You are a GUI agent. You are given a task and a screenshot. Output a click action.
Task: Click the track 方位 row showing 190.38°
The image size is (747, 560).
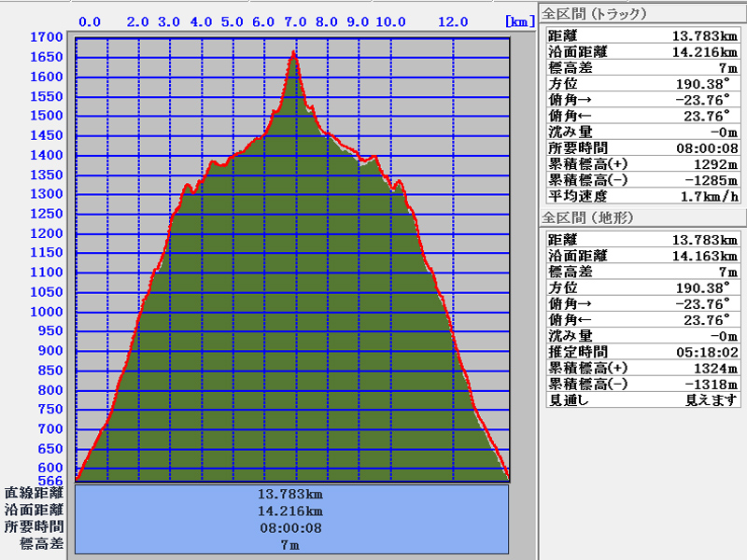coord(642,83)
